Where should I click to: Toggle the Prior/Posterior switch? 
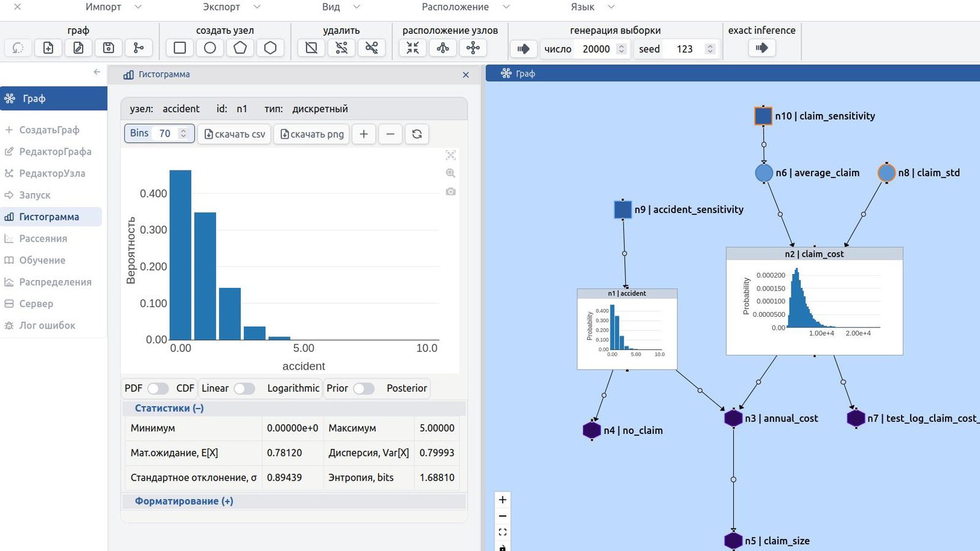(364, 389)
